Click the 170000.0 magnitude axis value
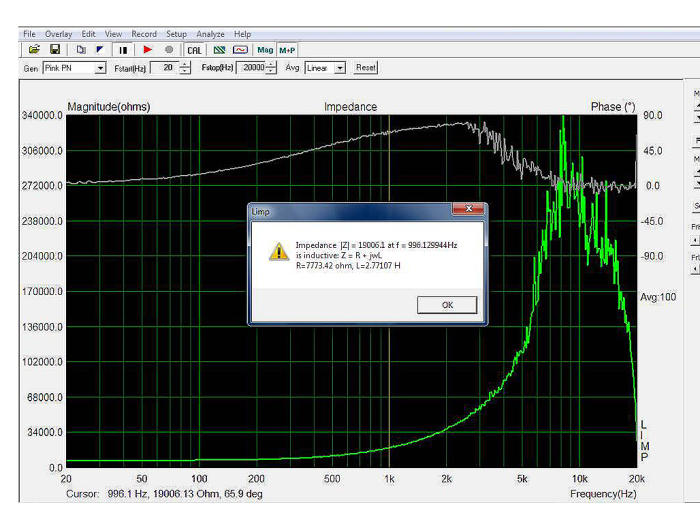Screen dimensions: 700x526 [x=42, y=292]
